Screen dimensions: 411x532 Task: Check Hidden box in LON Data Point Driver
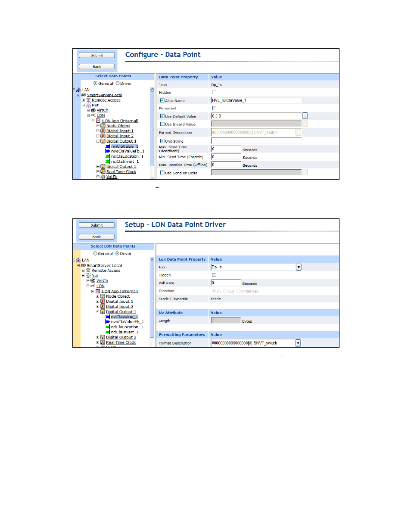coord(214,275)
